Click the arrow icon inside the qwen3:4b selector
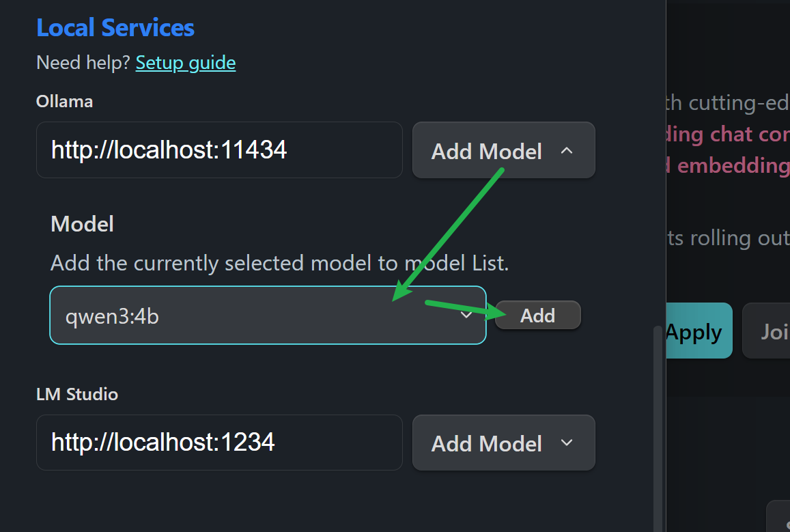The height and width of the screenshot is (532, 790). 467,316
